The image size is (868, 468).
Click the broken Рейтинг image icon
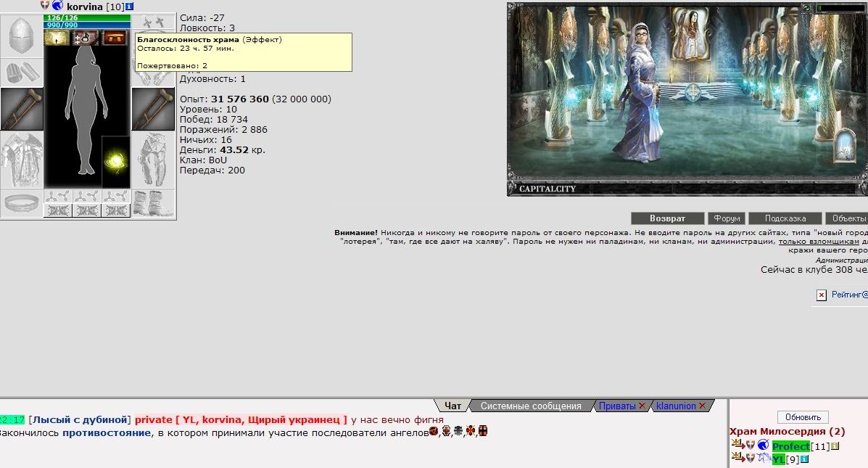(x=822, y=295)
